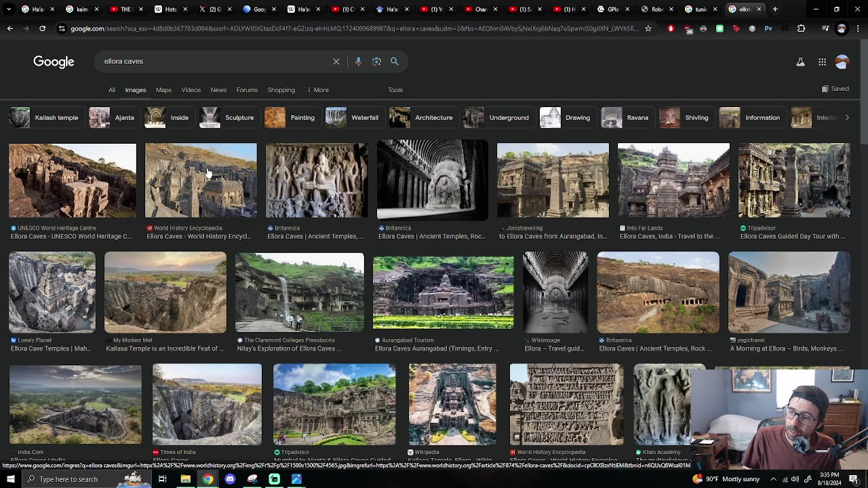Open Windows Start menu
Viewport: 868px width, 488px height.
tap(10, 479)
